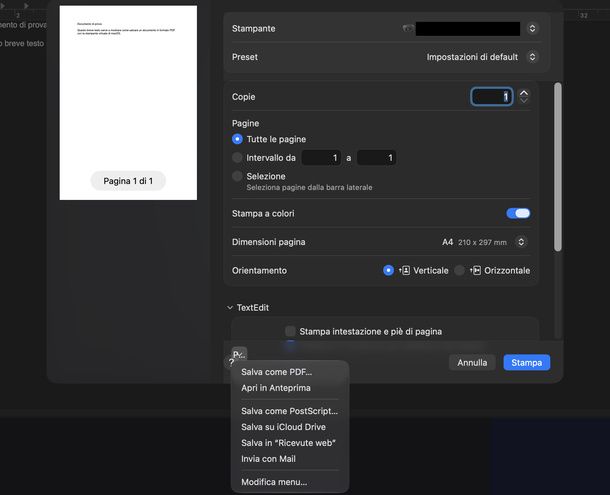
Task: Click the print preview page thumbnail
Action: point(128,103)
